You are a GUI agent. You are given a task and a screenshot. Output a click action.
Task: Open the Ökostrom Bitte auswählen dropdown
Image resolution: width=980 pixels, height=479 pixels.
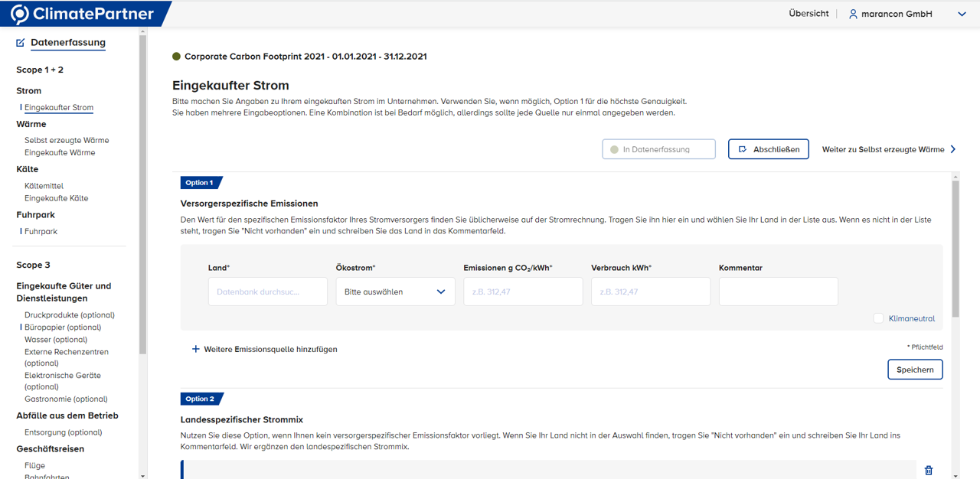(x=396, y=292)
